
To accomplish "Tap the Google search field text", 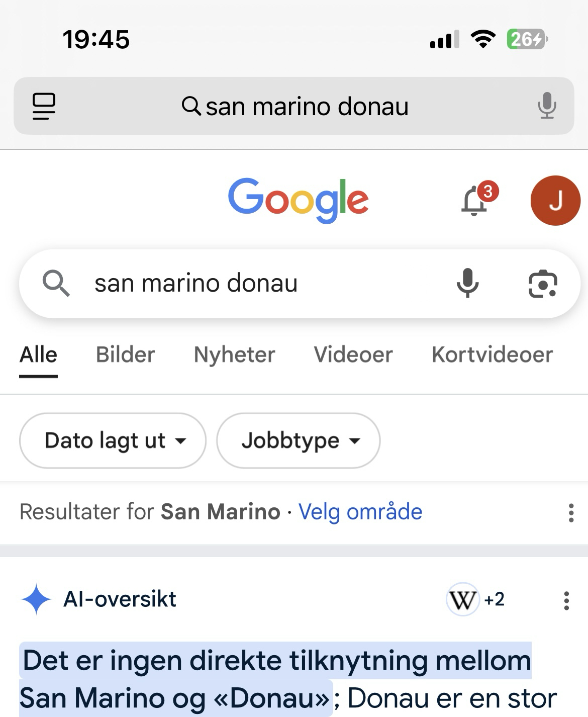I will coord(196,284).
